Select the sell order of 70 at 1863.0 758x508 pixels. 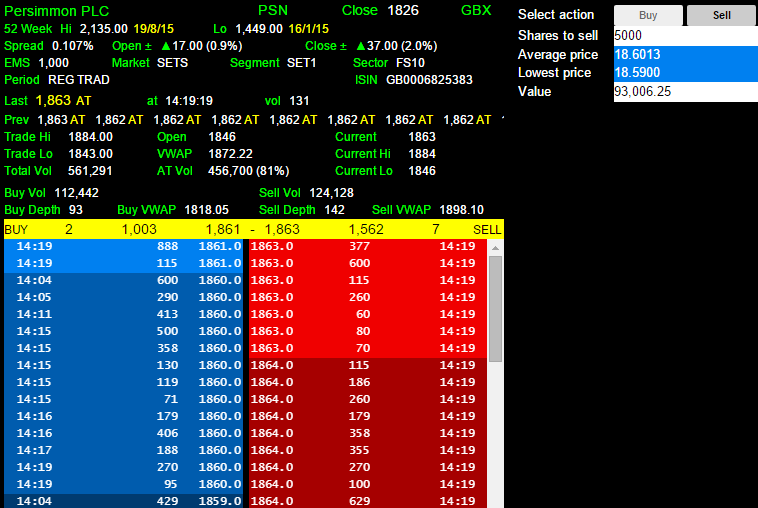(x=368, y=348)
